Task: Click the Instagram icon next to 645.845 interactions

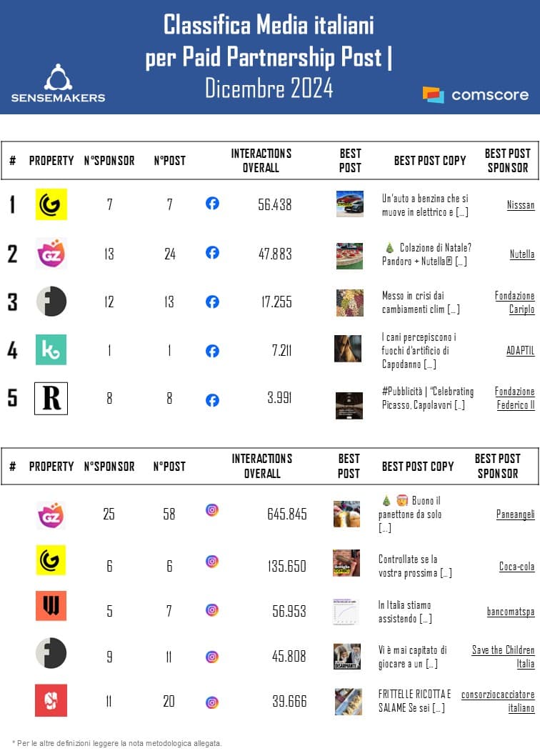Action: tap(212, 510)
